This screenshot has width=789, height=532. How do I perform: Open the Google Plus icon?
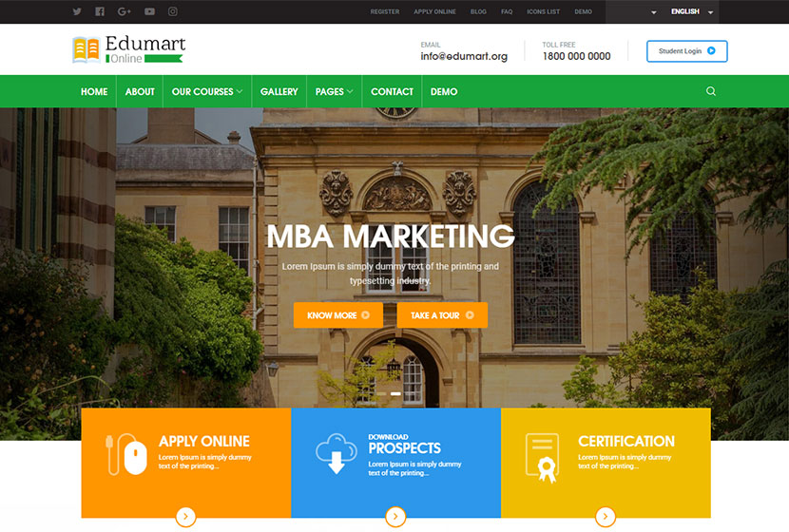(124, 11)
